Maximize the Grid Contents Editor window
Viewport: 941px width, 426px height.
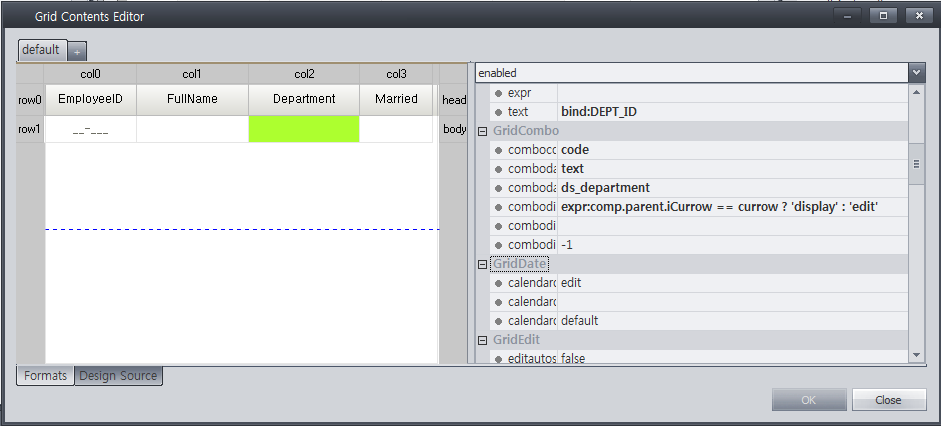click(x=883, y=16)
